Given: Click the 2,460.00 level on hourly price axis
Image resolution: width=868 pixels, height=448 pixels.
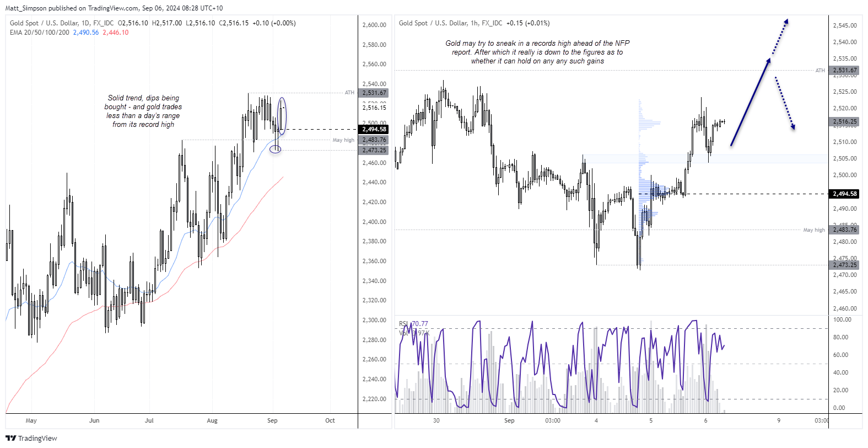Looking at the screenshot, I should pyautogui.click(x=845, y=308).
